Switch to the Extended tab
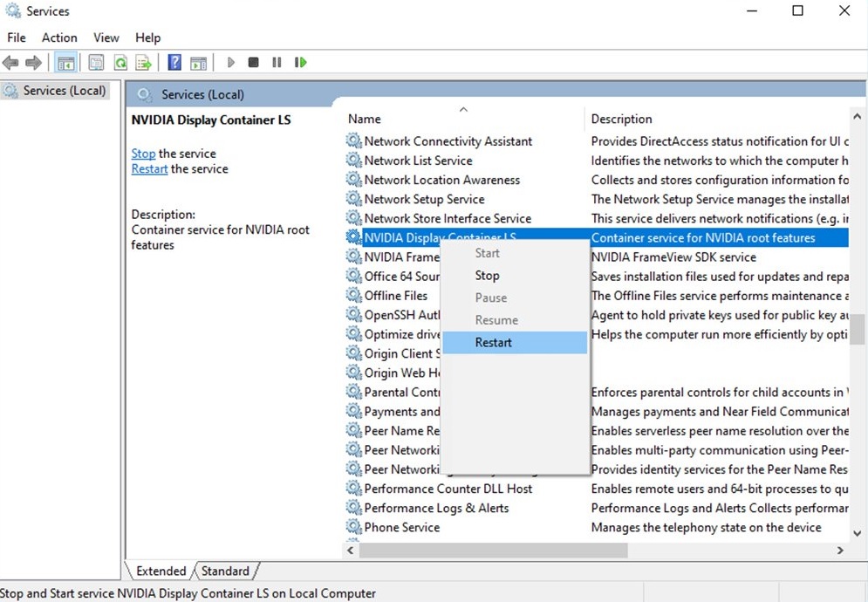This screenshot has height=602, width=868. [161, 571]
